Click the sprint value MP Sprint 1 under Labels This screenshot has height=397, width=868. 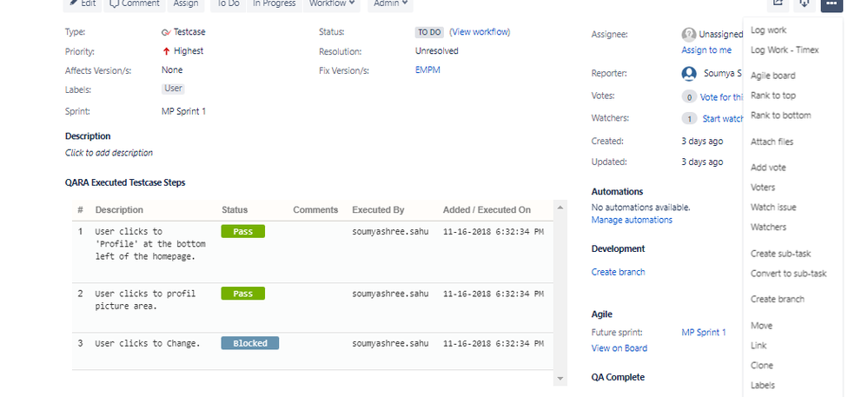click(184, 111)
